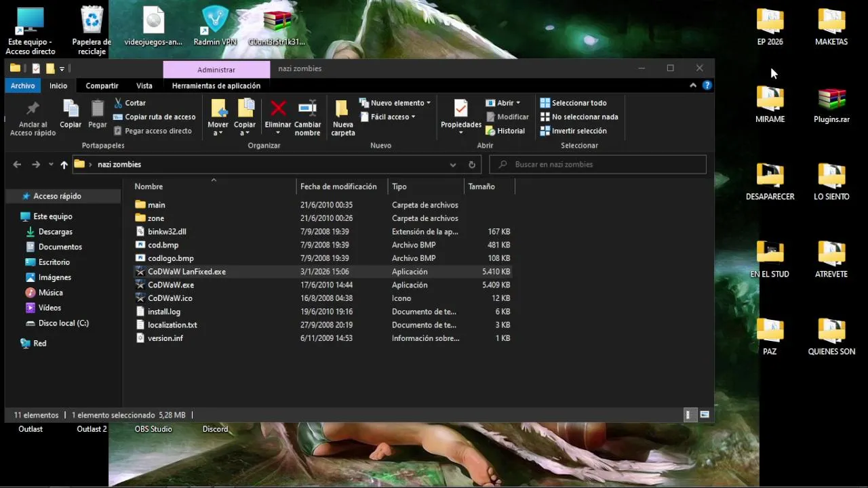Click the Buscar en nazi zombies field
This screenshot has width=868, height=488.
597,164
